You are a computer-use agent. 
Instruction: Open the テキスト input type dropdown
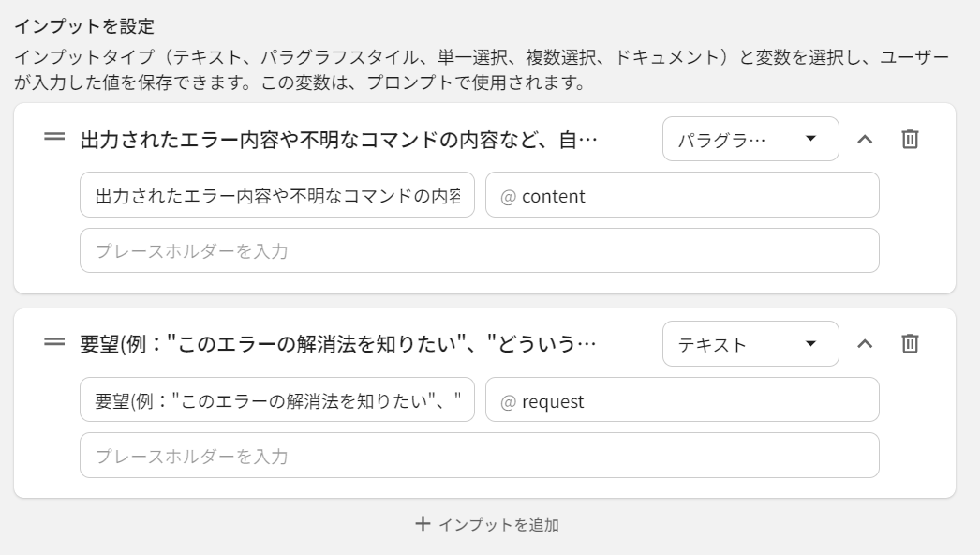(750, 344)
